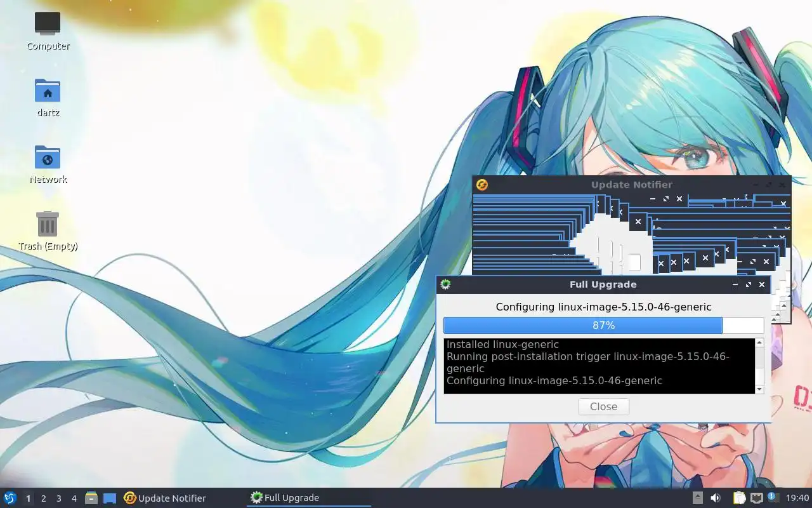Open the volume control tray icon
Screen dimensions: 812x508
click(716, 498)
